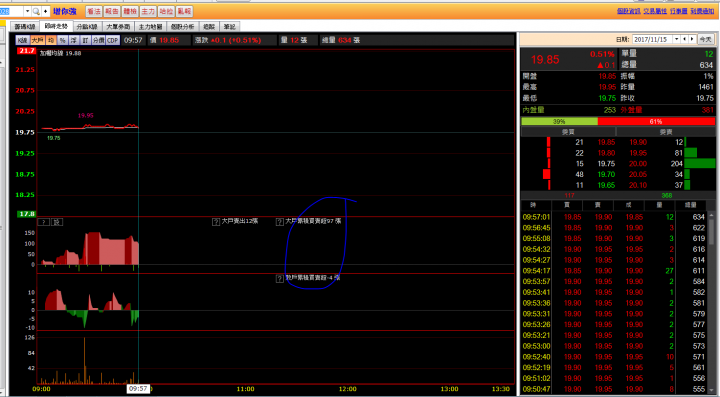Viewport: 720px width, 397px height.
Task: Toggle the 大戶 chart indicator button
Action: point(37,40)
